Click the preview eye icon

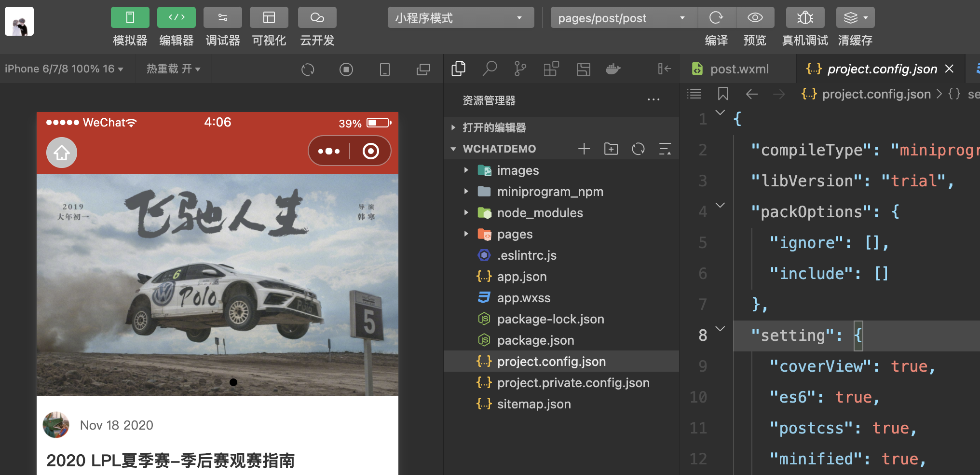coord(755,18)
